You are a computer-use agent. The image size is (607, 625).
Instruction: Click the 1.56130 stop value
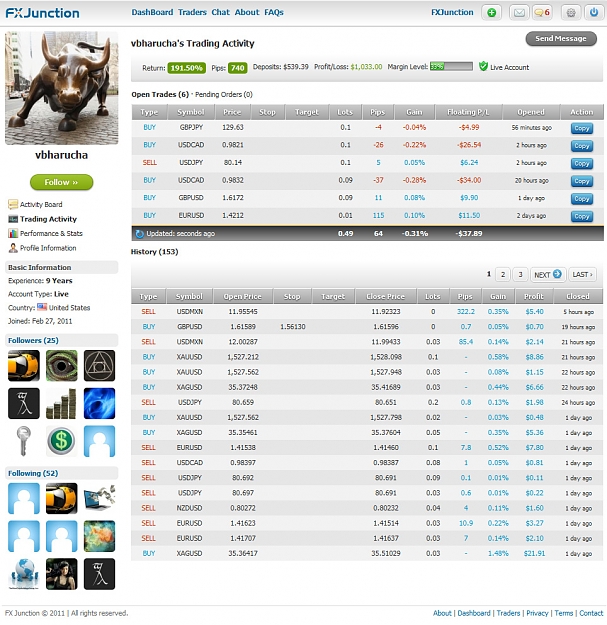(293, 327)
